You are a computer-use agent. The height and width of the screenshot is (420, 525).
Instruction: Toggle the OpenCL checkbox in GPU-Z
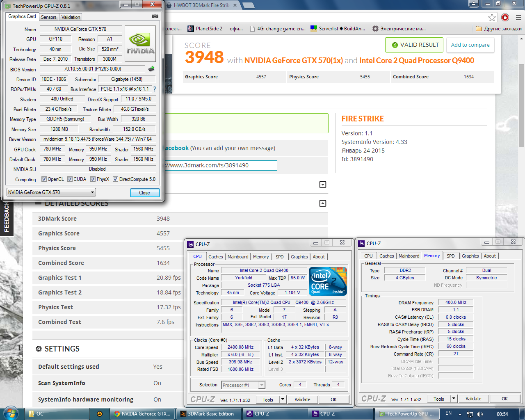click(x=44, y=179)
